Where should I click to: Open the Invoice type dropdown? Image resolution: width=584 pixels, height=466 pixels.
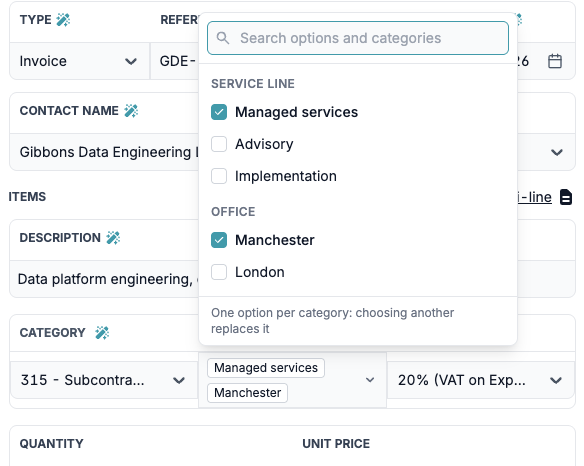pos(79,61)
